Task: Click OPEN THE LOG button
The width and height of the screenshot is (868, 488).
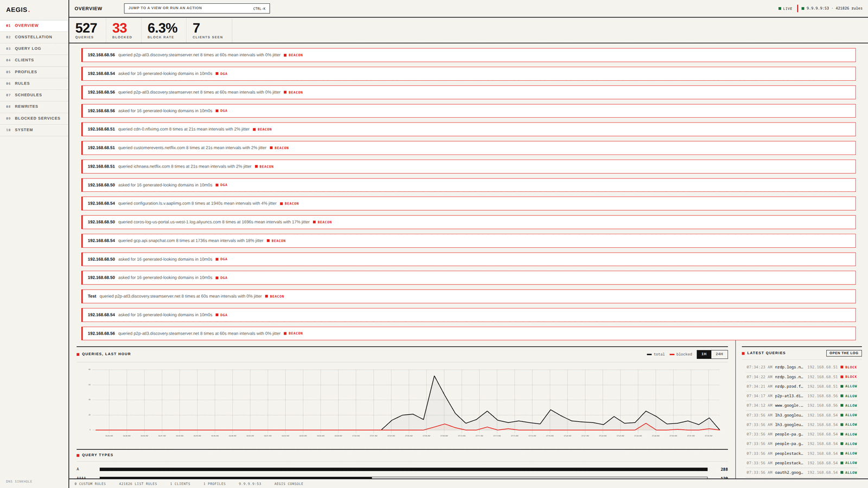Action: [844, 353]
